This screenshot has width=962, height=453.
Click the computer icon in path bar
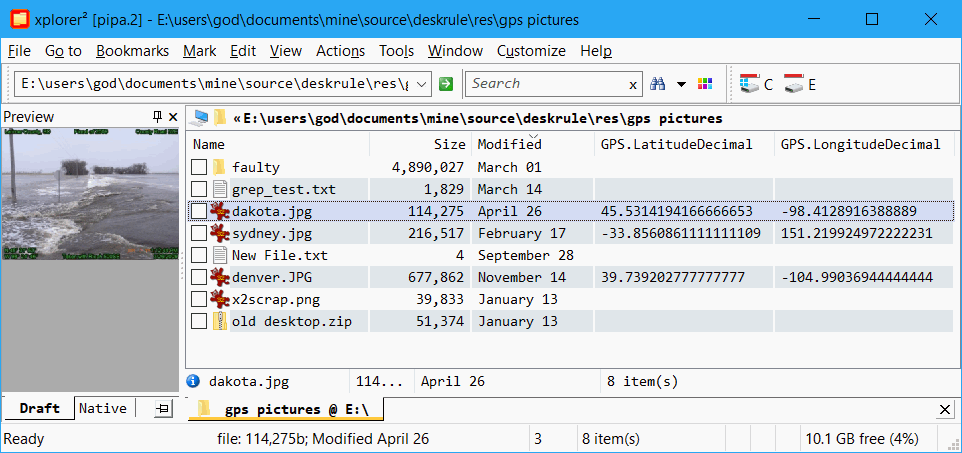[199, 118]
